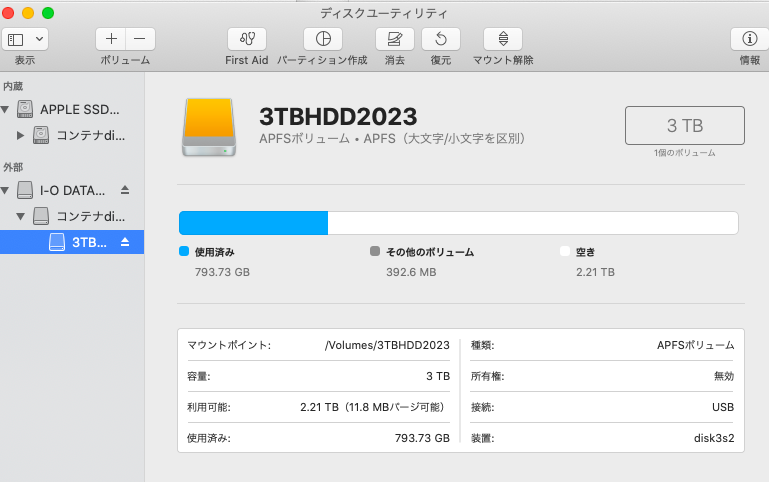Click the /Volumes/3TBHDD2023 mount point value
The width and height of the screenshot is (769, 482).
point(387,345)
